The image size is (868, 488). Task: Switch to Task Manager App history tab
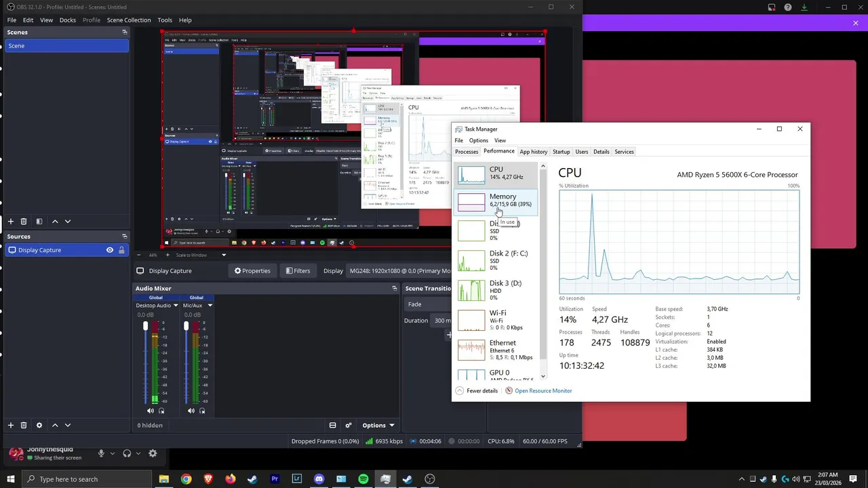pyautogui.click(x=533, y=152)
